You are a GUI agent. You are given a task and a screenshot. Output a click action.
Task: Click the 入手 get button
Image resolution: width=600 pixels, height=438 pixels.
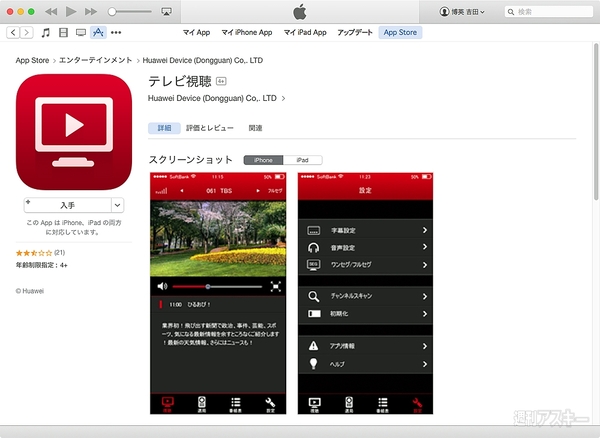67,205
